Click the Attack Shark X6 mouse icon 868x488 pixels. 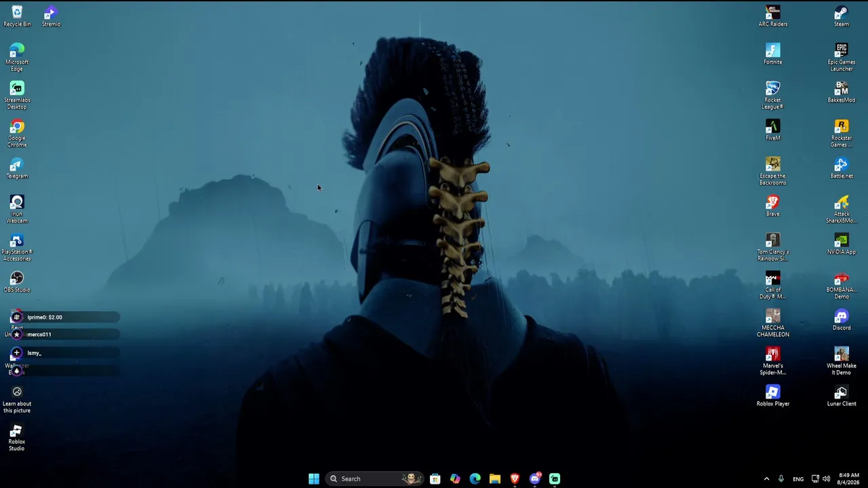tap(842, 209)
